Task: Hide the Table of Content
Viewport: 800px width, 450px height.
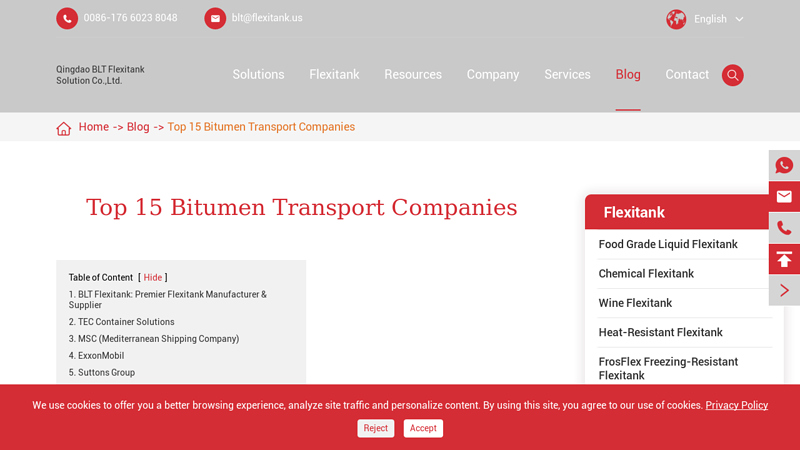Action: pos(153,278)
